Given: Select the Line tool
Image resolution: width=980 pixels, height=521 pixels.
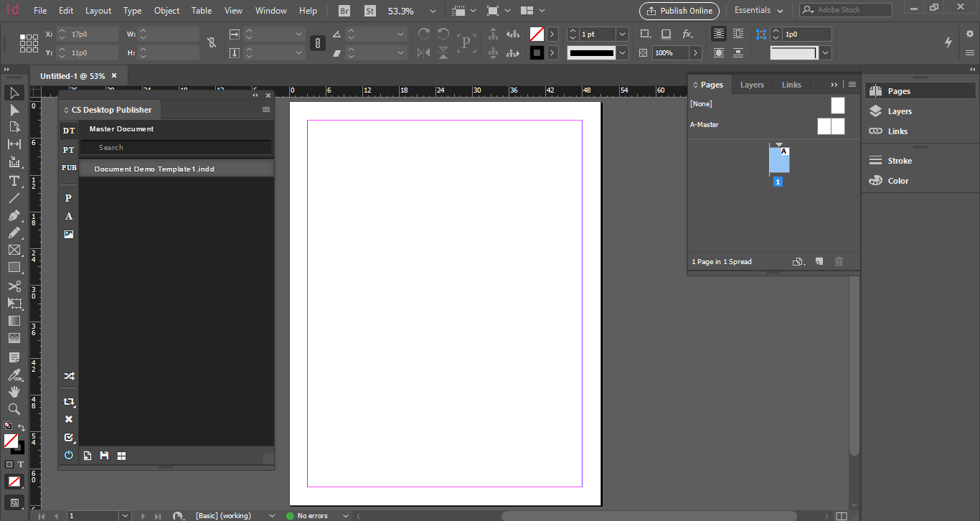Looking at the screenshot, I should click(14, 198).
